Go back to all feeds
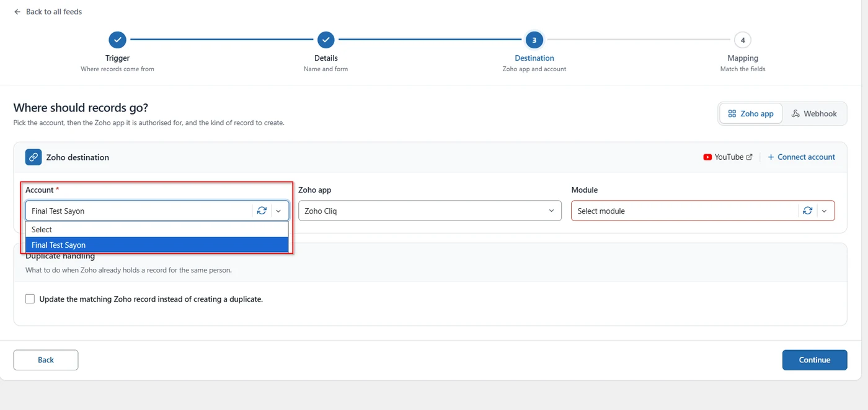 tap(48, 12)
